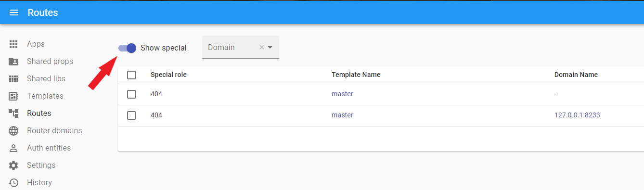
Task: Check the 404 row with dash domain
Action: point(131,94)
